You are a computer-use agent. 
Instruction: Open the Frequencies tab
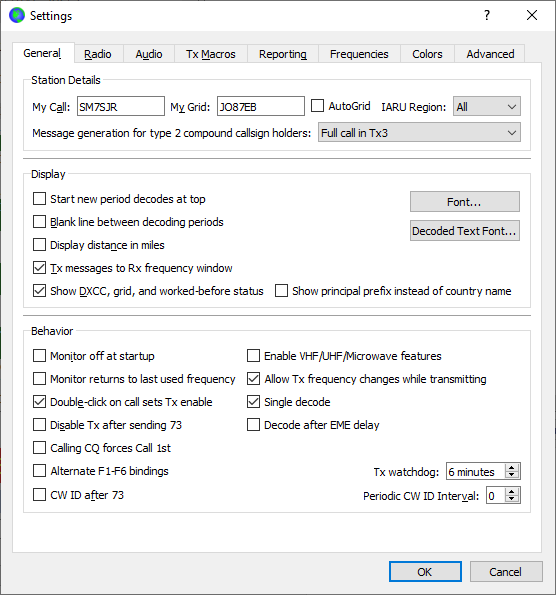[359, 54]
